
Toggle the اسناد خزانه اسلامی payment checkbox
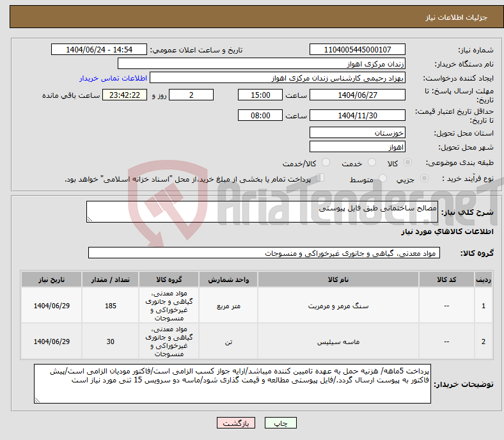(x=320, y=177)
